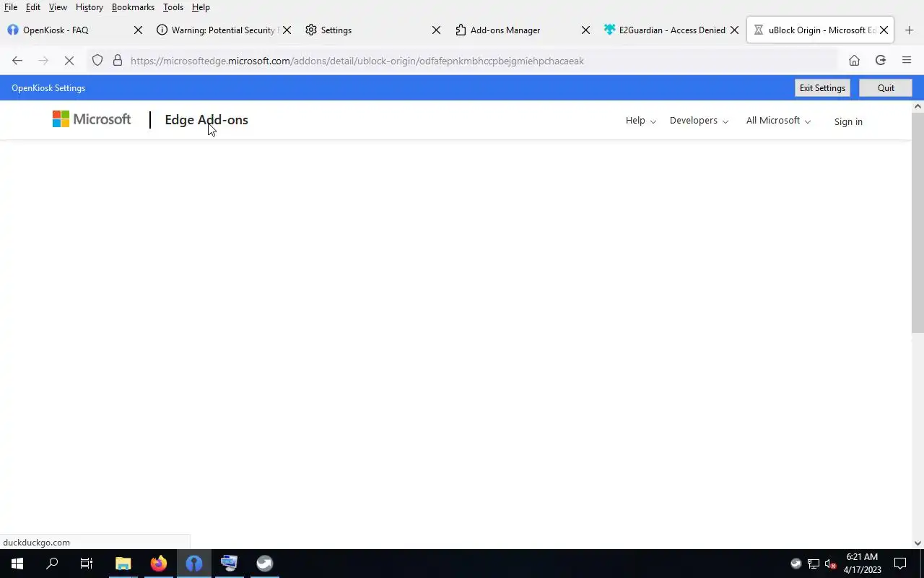Click the site security padlock icon
This screenshot has height=578, width=924.
click(x=118, y=61)
